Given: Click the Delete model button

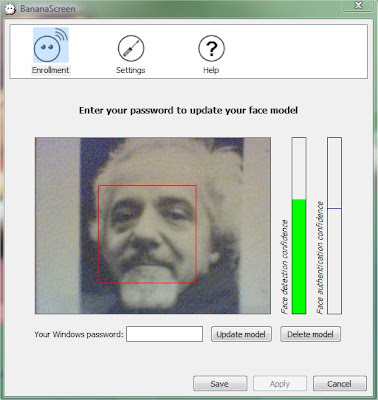Looking at the screenshot, I should (x=310, y=334).
